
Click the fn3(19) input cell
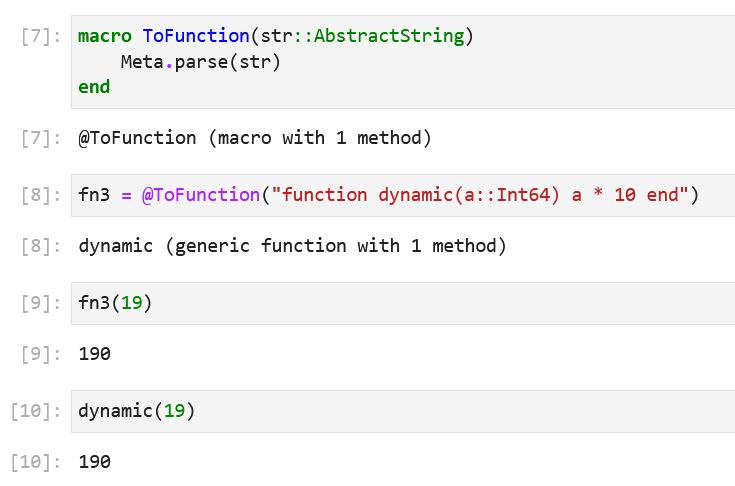(x=400, y=303)
